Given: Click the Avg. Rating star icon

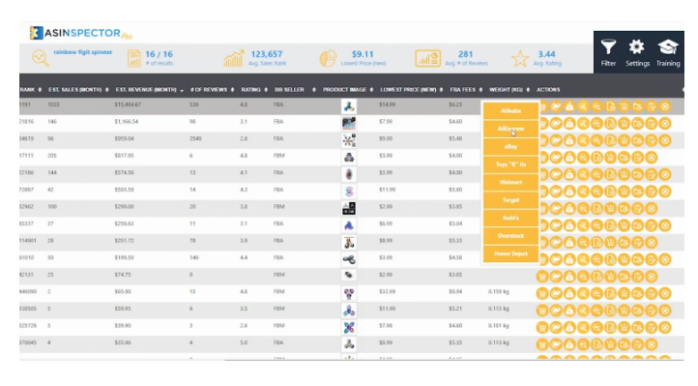Looking at the screenshot, I should pos(520,58).
